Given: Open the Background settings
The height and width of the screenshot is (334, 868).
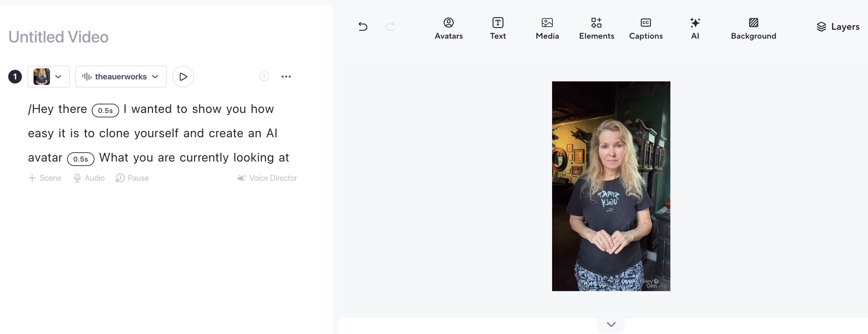Looking at the screenshot, I should [753, 29].
